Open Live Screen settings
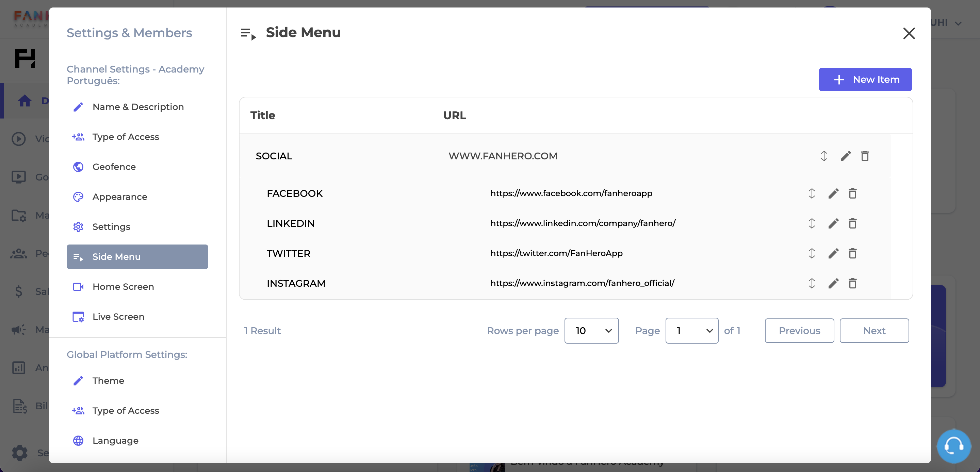Screen dimensions: 980x472 pos(137,317)
